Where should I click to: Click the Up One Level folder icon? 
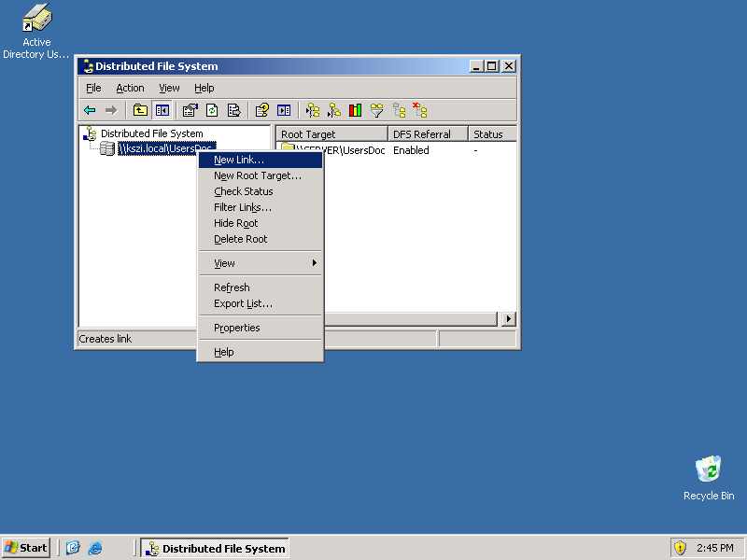click(140, 110)
